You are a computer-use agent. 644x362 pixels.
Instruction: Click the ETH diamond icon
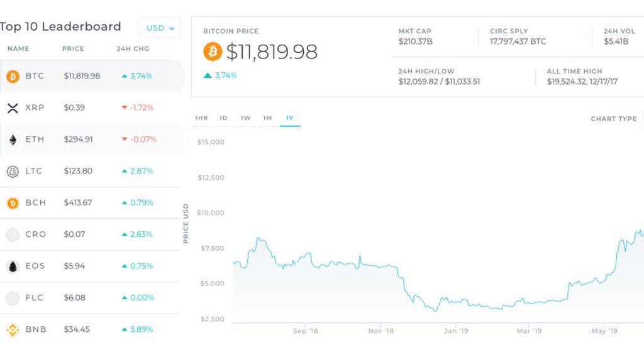click(13, 140)
